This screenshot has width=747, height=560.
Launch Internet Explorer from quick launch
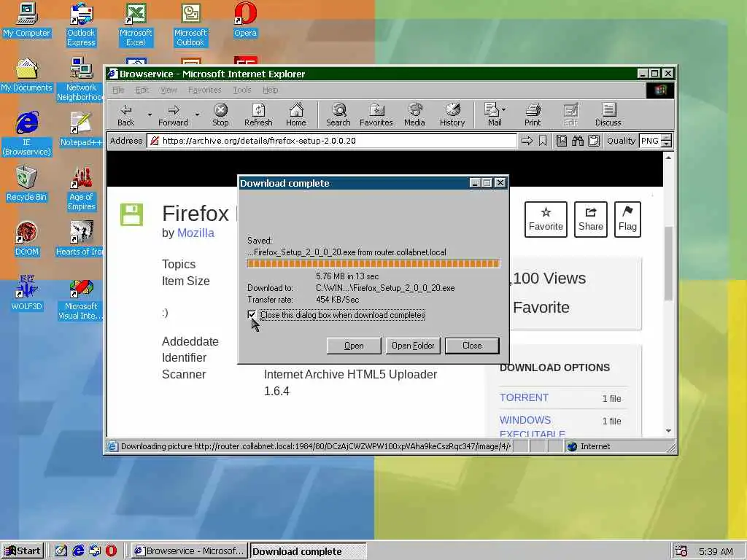(78, 551)
